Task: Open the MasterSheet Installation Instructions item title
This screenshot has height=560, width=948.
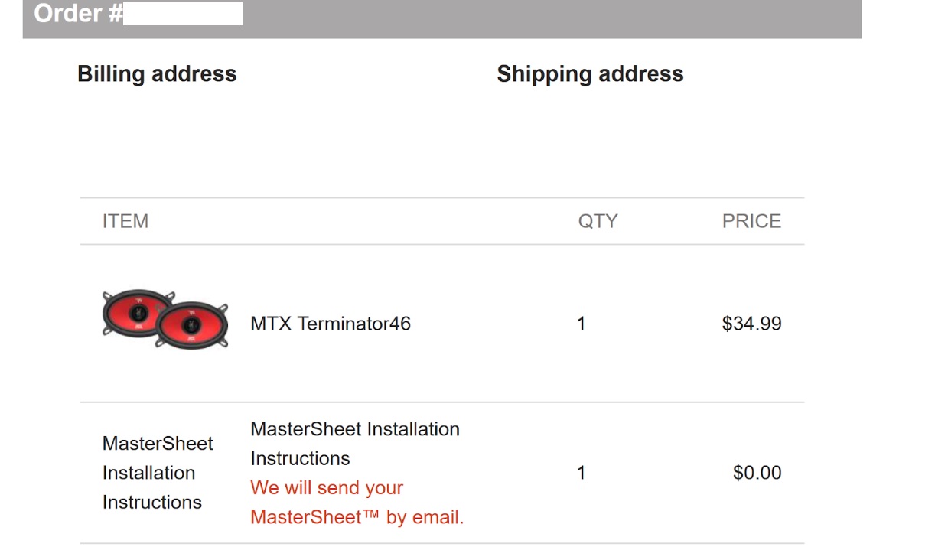Action: (x=355, y=444)
